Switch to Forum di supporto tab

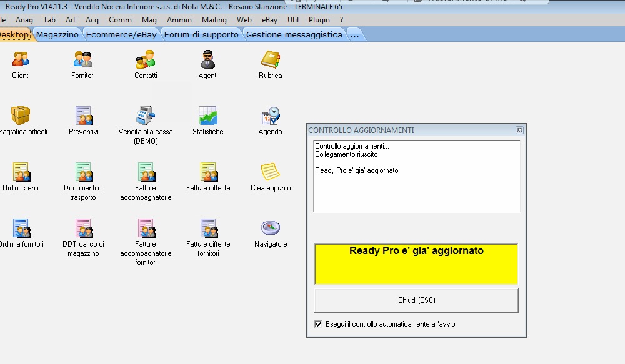point(201,34)
